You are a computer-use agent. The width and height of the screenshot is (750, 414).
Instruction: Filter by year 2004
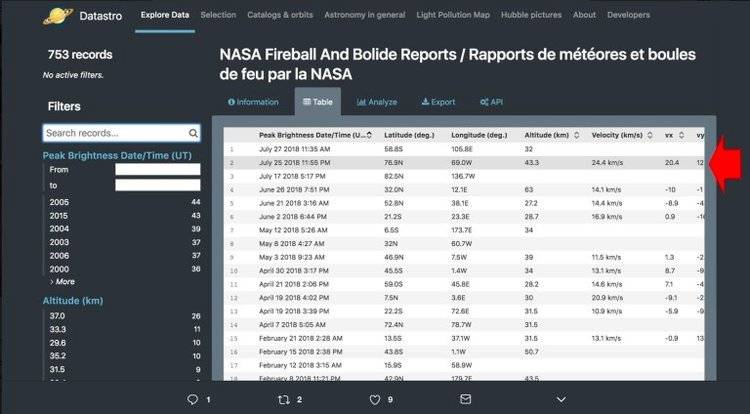[124, 229]
